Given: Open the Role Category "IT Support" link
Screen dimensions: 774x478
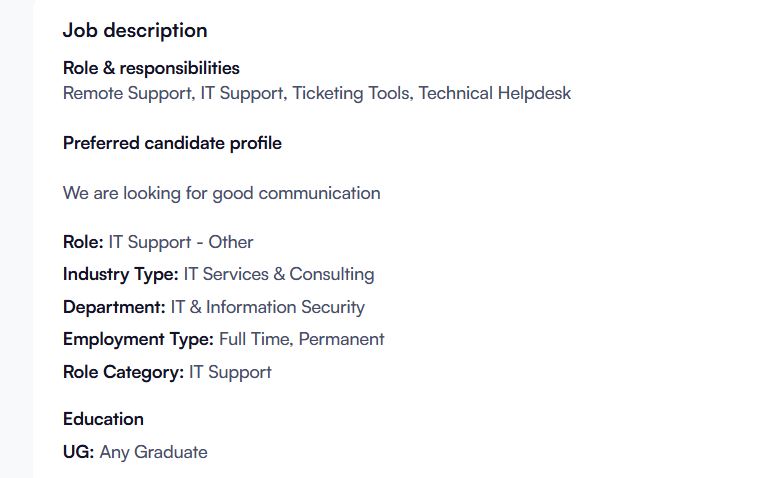Looking at the screenshot, I should [x=230, y=372].
